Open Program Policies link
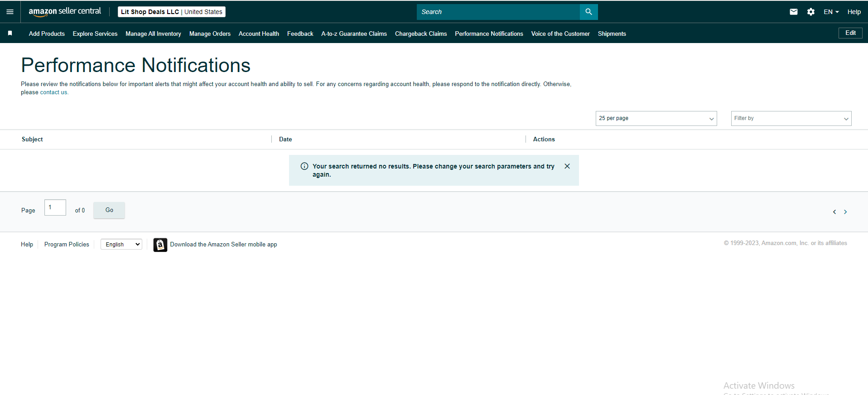This screenshot has height=395, width=868. click(67, 244)
